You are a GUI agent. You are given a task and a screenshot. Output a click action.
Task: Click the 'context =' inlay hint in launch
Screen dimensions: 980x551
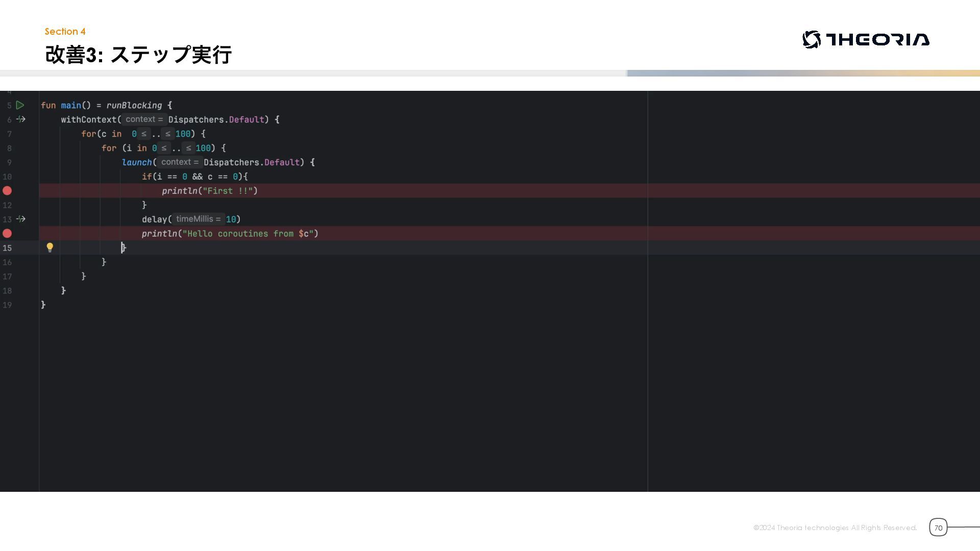[180, 162]
